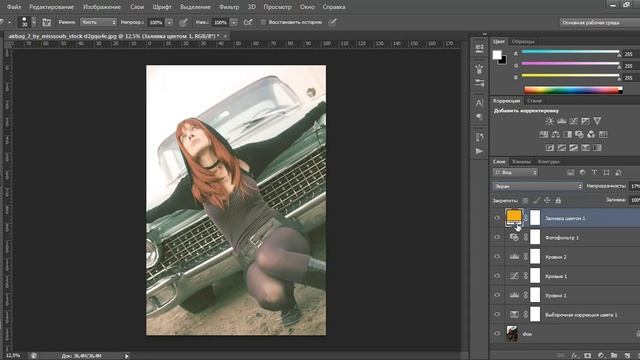
Task: Add a Vibrance adjustment (triangle icon)
Action: [x=597, y=121]
